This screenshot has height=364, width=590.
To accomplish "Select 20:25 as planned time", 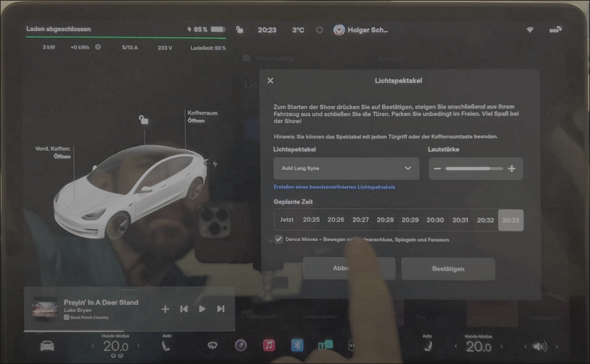I will click(311, 220).
